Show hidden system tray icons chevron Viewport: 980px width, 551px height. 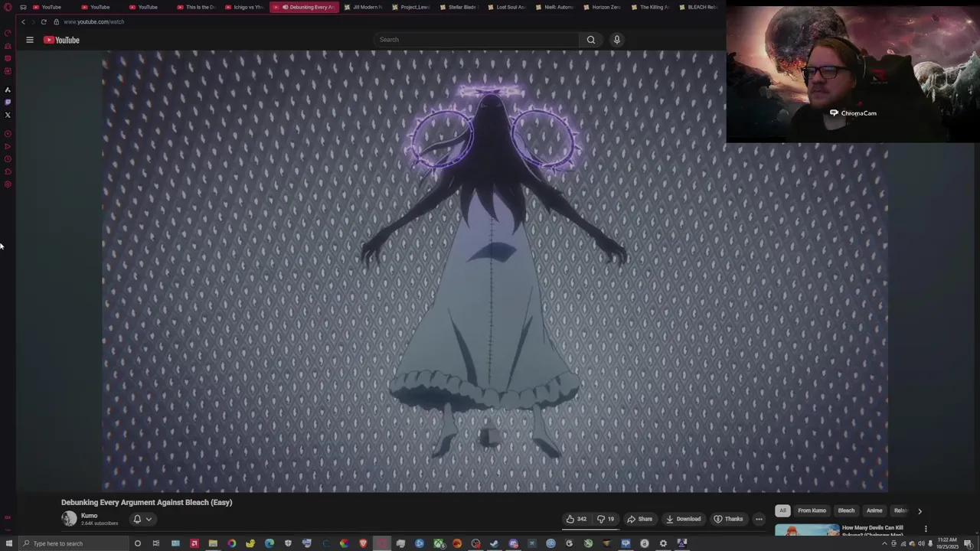(885, 543)
